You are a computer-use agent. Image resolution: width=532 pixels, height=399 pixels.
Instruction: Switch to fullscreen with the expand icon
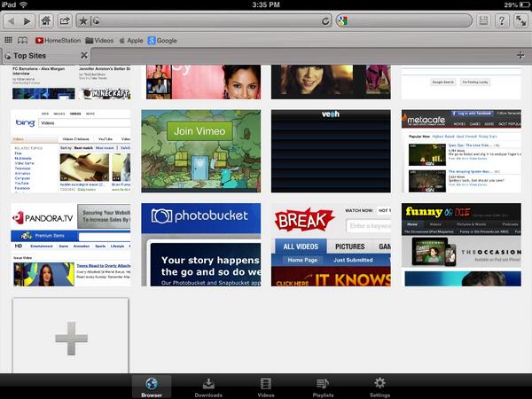point(520,21)
